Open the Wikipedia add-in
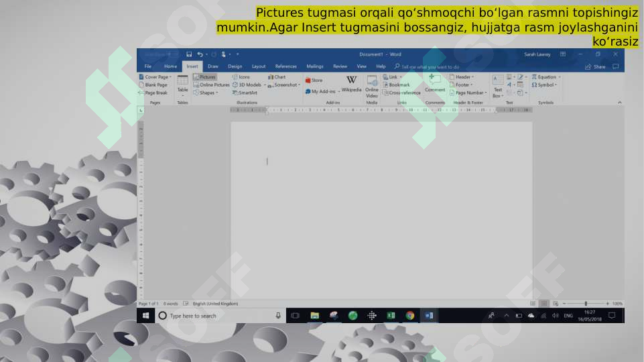Image resolution: width=644 pixels, height=362 pixels. click(352, 84)
